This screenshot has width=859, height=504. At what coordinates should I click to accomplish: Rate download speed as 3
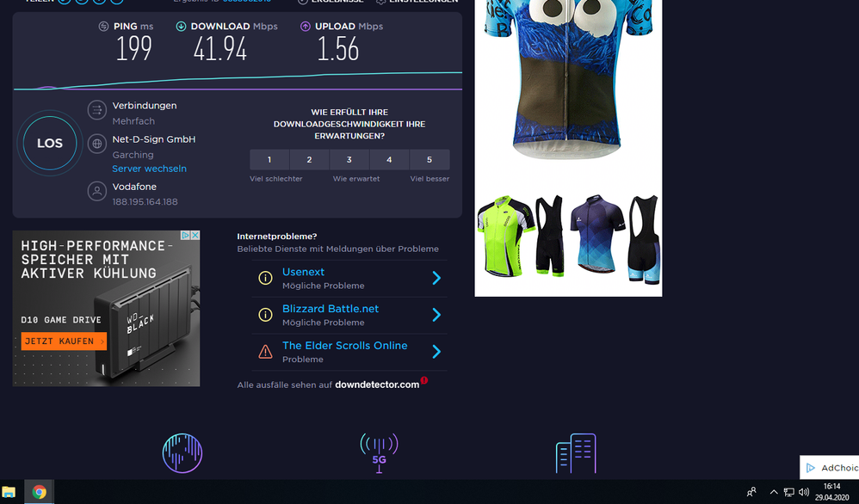pos(349,160)
